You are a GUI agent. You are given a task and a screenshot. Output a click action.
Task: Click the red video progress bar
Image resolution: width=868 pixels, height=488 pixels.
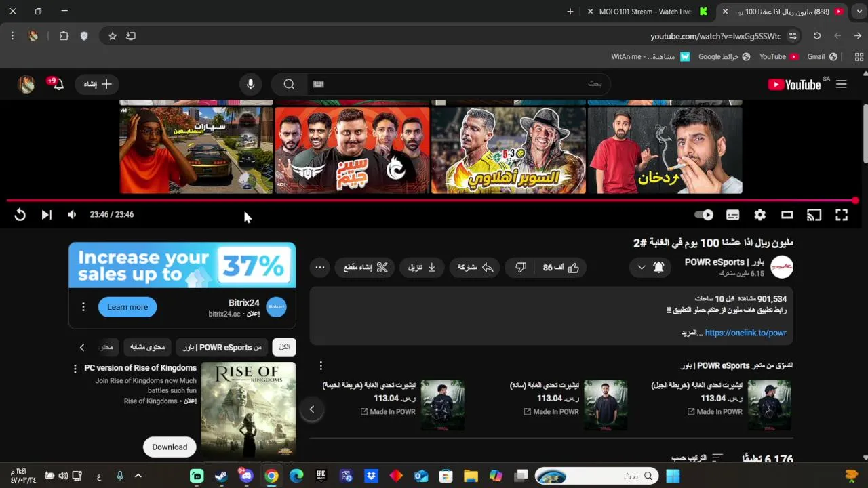point(431,201)
